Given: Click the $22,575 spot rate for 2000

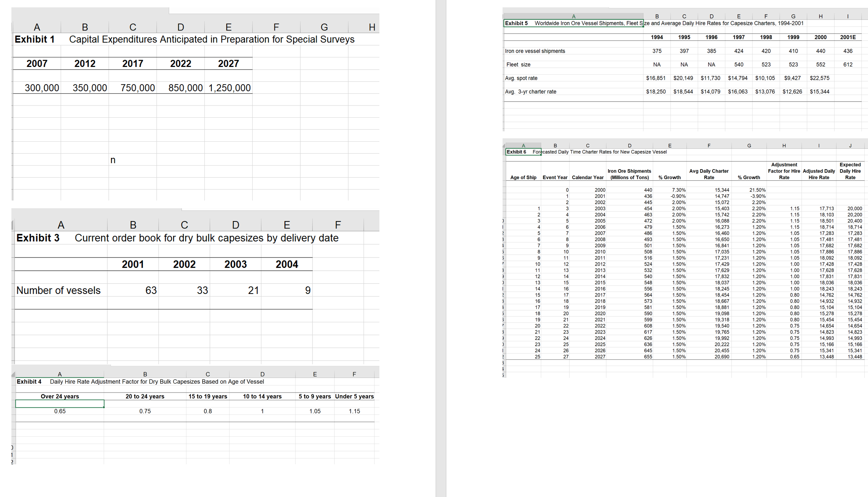Looking at the screenshot, I should (x=820, y=78).
